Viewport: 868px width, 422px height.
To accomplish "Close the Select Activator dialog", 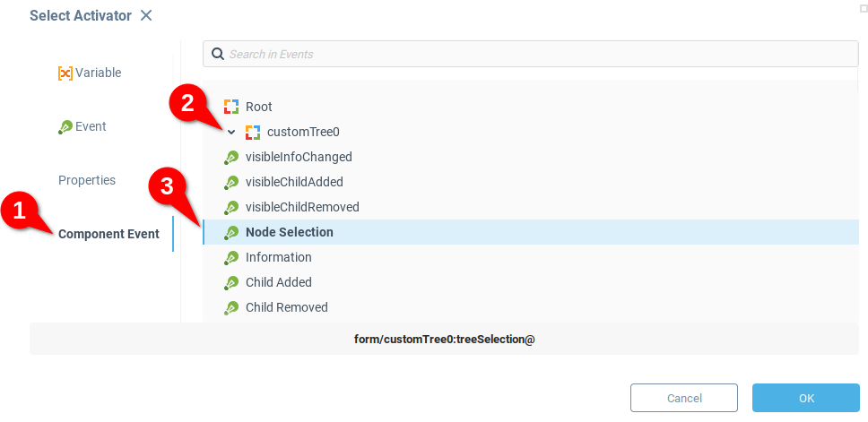I will pos(146,15).
